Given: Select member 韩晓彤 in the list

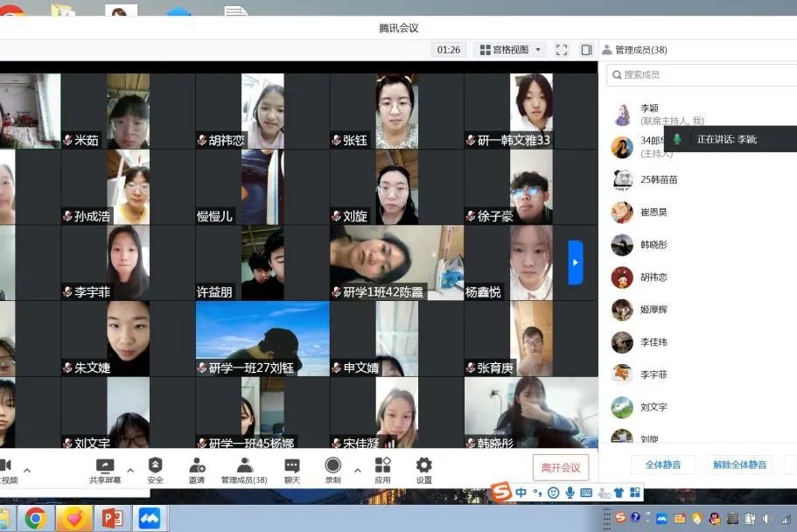Looking at the screenshot, I should coord(653,245).
